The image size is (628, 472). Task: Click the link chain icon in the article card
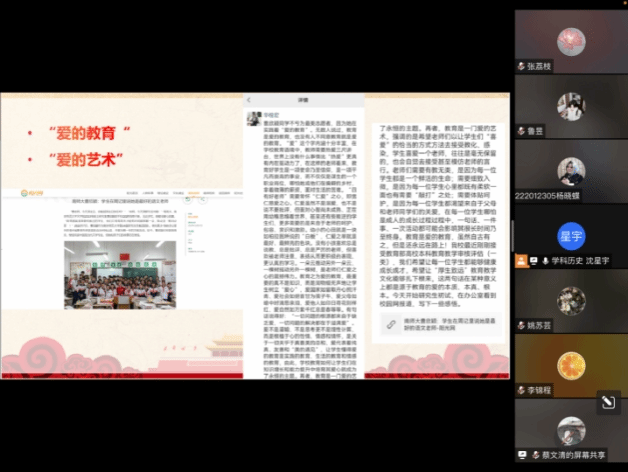point(389,325)
